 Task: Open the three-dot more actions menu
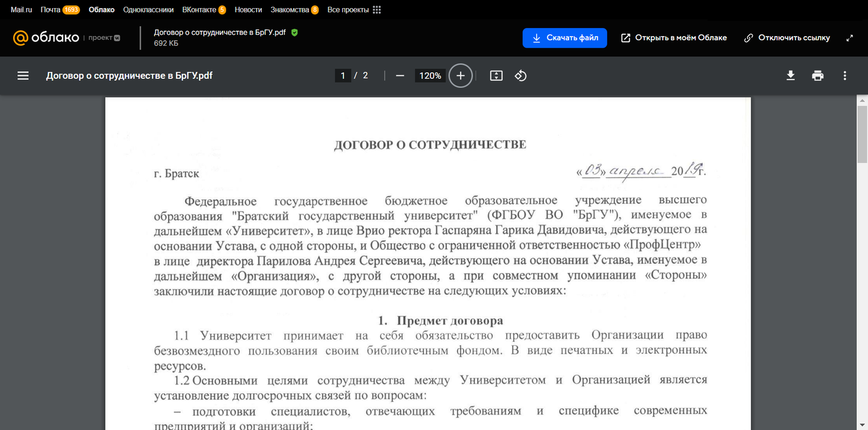point(844,76)
